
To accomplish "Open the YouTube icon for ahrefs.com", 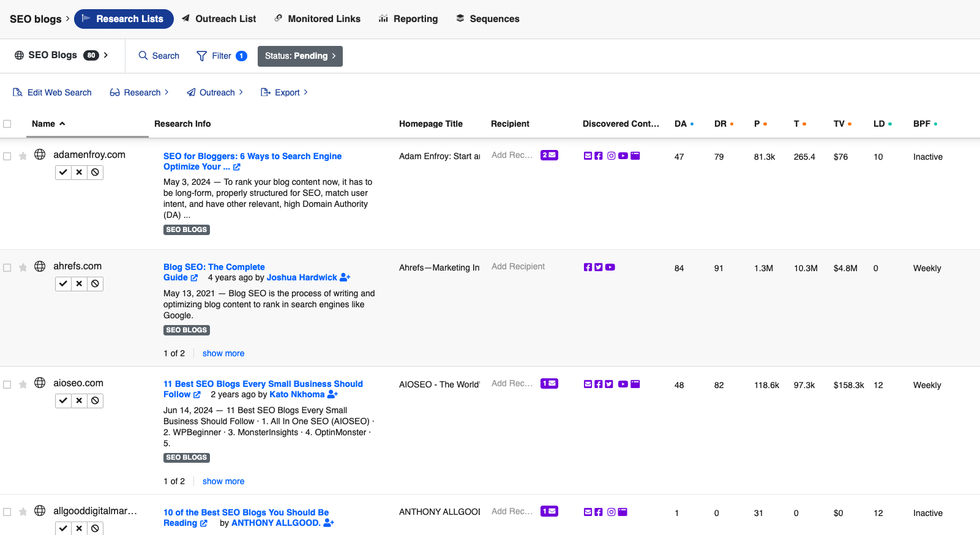I will coord(610,267).
